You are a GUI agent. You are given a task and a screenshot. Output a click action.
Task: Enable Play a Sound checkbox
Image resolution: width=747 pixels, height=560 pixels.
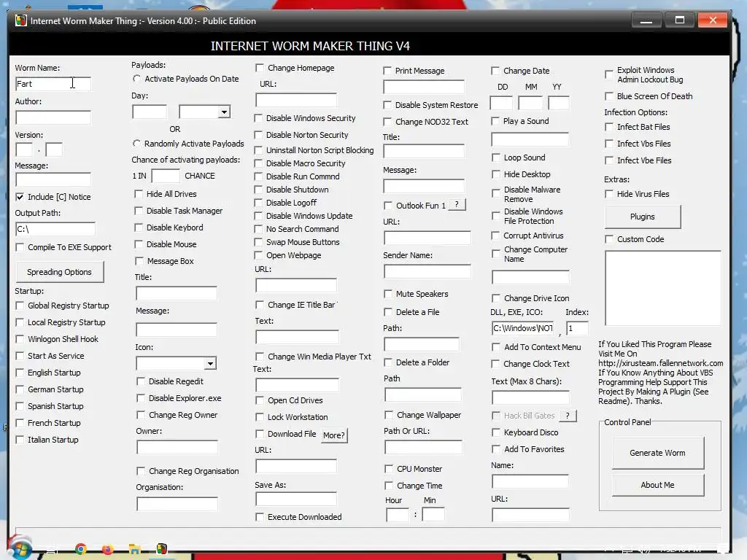[495, 121]
